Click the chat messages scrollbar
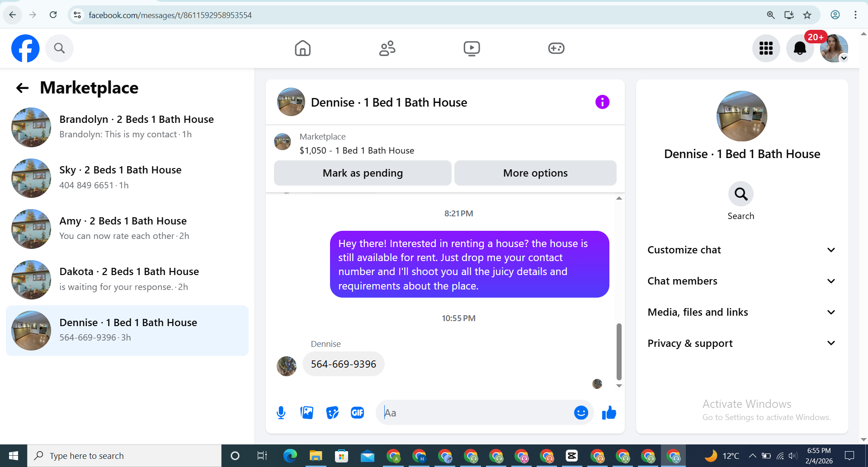The image size is (868, 467). (x=619, y=352)
